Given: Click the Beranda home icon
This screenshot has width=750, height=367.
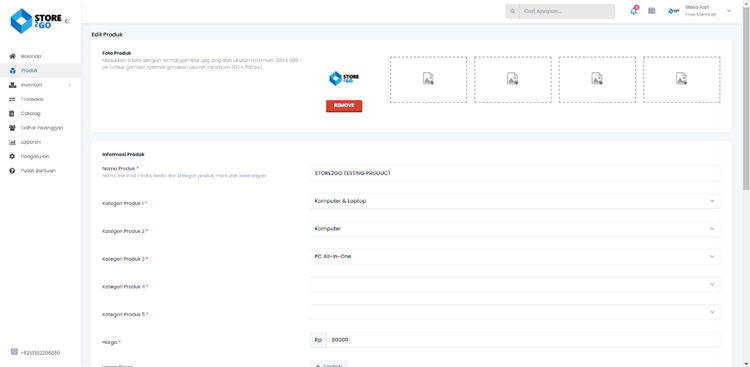Looking at the screenshot, I should tap(12, 56).
